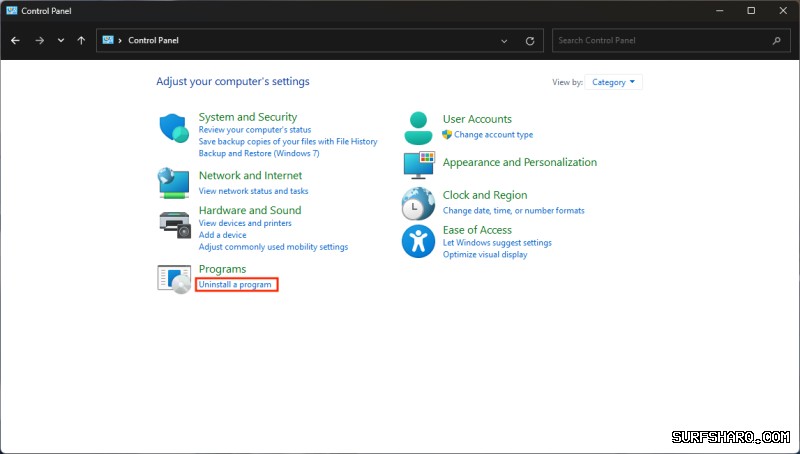This screenshot has height=454, width=800.
Task: Click the System and Security shield icon
Action: pos(174,128)
